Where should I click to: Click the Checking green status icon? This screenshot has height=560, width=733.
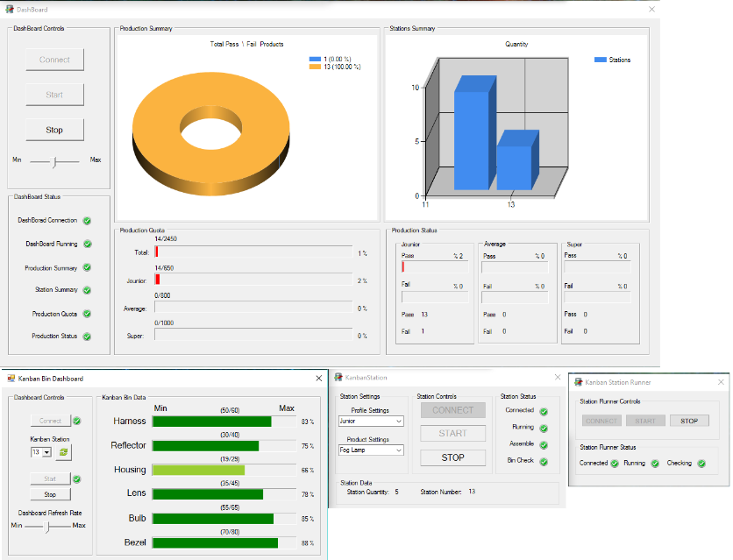(701, 464)
